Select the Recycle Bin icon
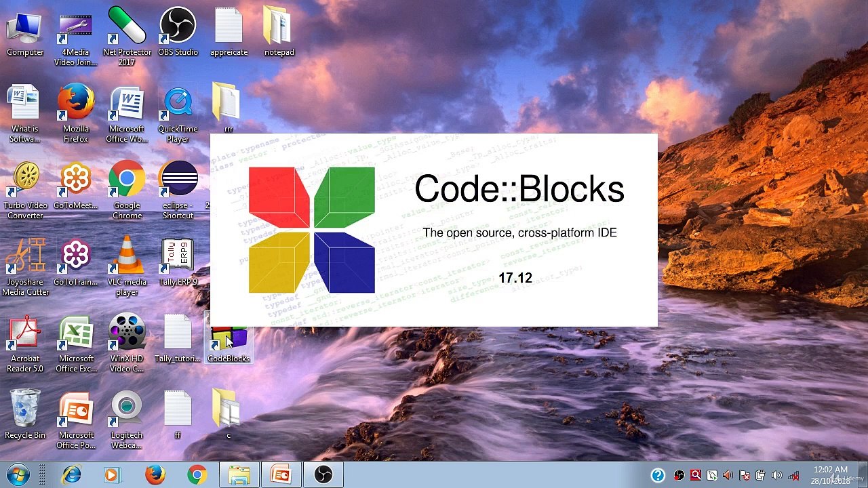 tap(25, 415)
